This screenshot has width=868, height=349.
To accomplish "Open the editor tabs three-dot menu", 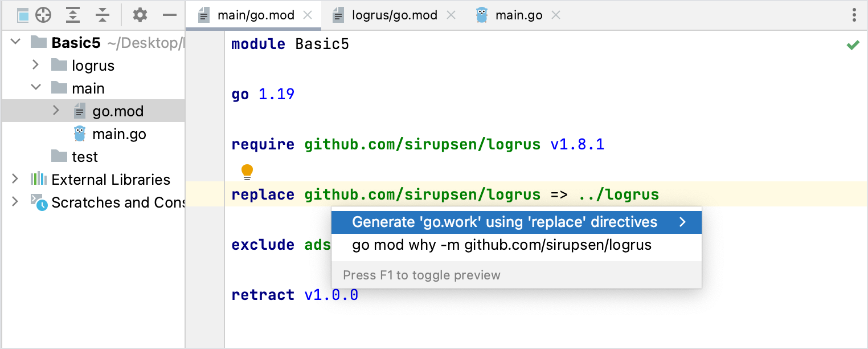I will point(854,15).
